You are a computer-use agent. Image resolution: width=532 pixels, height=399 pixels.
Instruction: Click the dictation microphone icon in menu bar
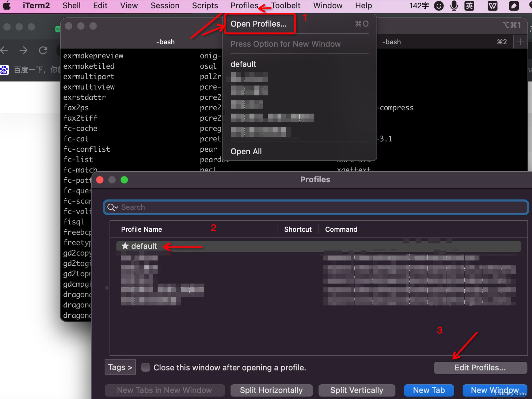tap(454, 5)
